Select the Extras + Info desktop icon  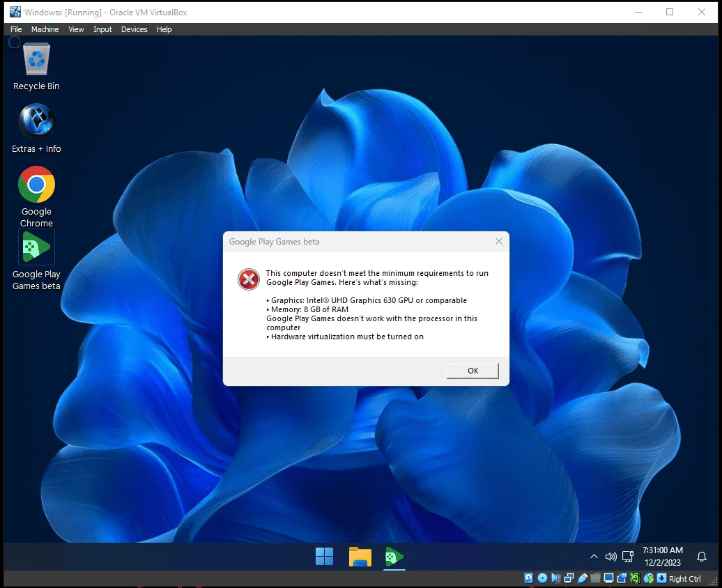click(36, 129)
